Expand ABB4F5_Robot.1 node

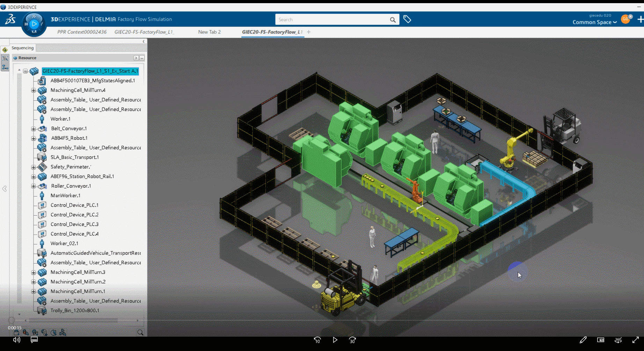click(x=34, y=138)
